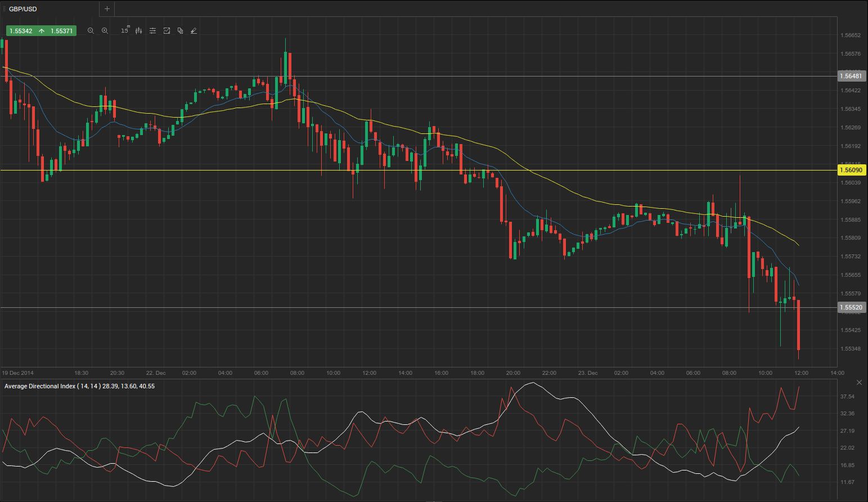The image size is (868, 502).
Task: Click the drag handle beside GBP/USD
Action: pyautogui.click(x=4, y=9)
